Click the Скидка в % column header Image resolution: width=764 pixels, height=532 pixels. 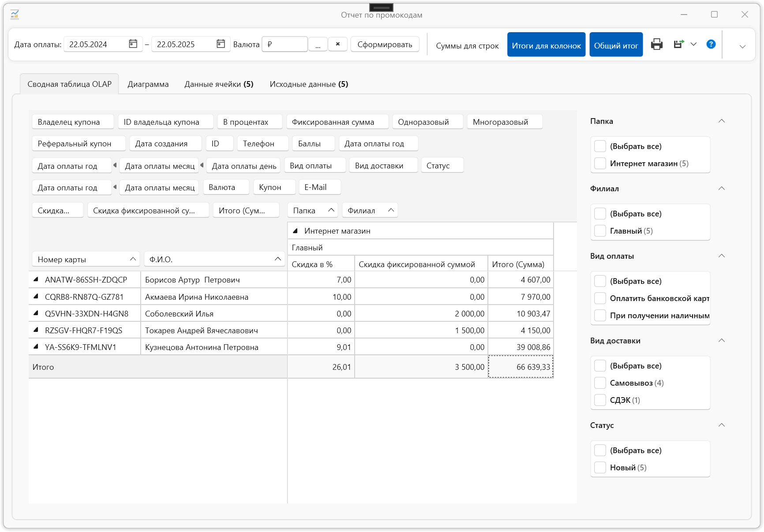[321, 264]
